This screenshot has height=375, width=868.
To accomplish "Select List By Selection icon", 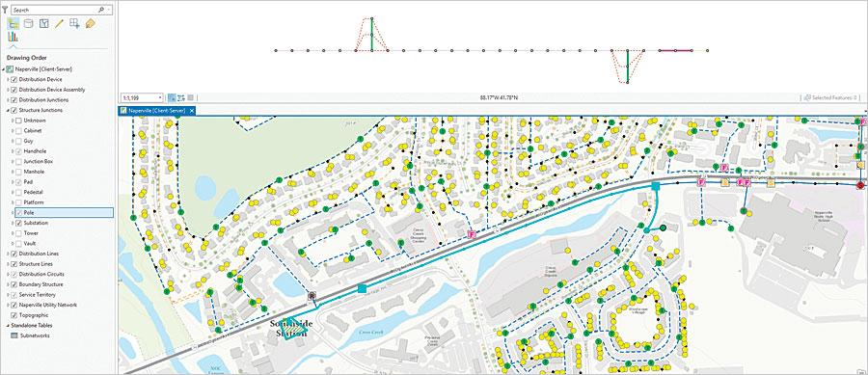I will tap(43, 23).
